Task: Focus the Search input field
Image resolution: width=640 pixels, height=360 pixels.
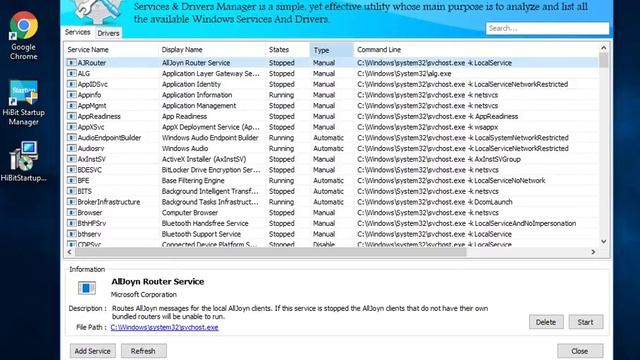Action: coord(547,28)
